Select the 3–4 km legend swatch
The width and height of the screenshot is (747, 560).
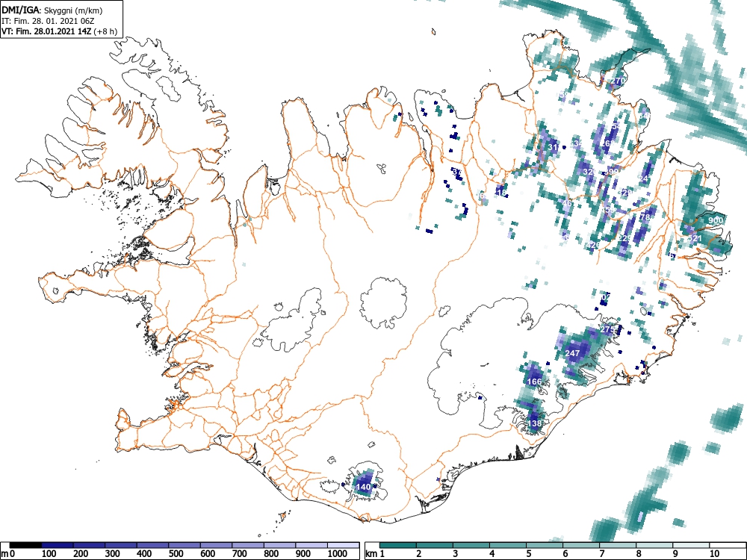tap(471, 545)
